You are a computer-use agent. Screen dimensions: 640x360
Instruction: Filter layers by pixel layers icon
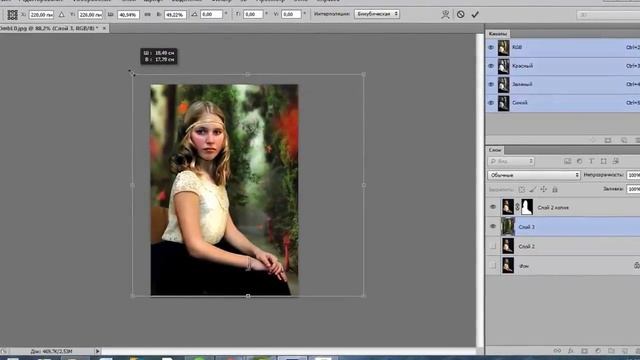[x=567, y=161]
